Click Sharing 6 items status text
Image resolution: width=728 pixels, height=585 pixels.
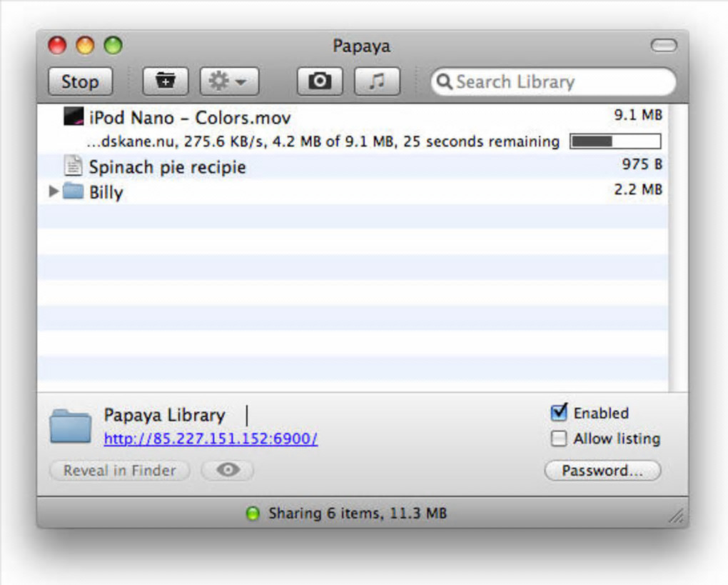(358, 514)
